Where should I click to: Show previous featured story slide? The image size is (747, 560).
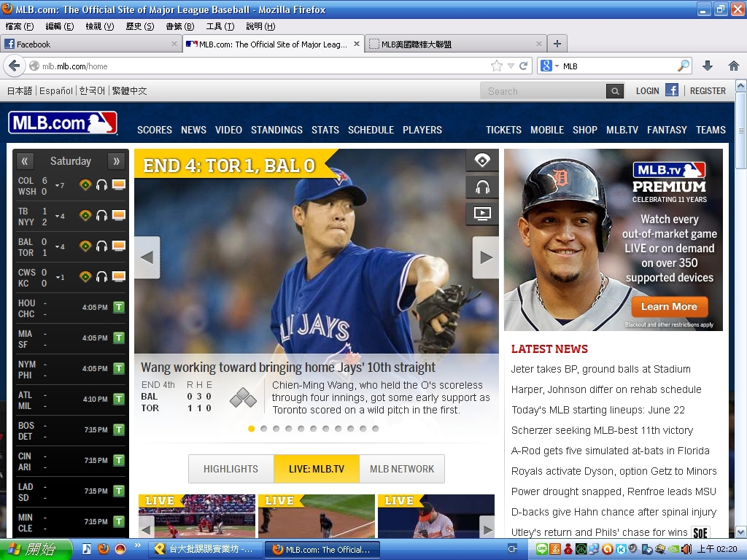[147, 257]
